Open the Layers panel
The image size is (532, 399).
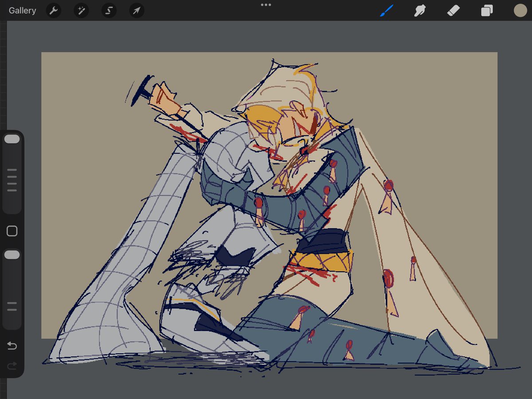click(487, 11)
